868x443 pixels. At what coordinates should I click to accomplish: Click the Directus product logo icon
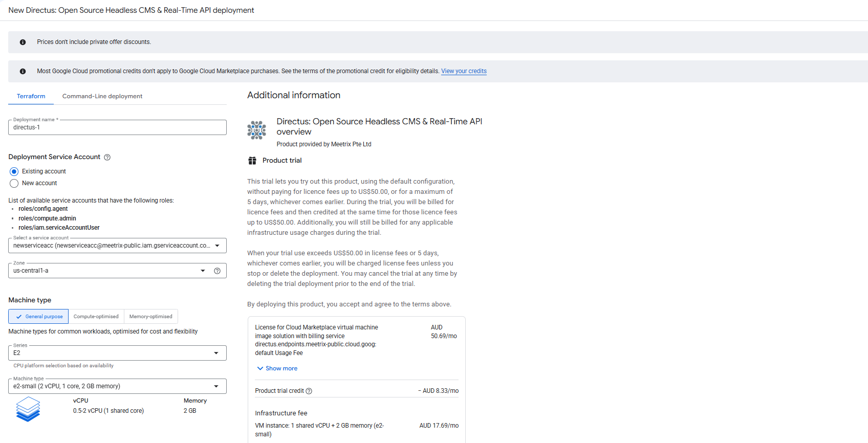click(x=257, y=130)
